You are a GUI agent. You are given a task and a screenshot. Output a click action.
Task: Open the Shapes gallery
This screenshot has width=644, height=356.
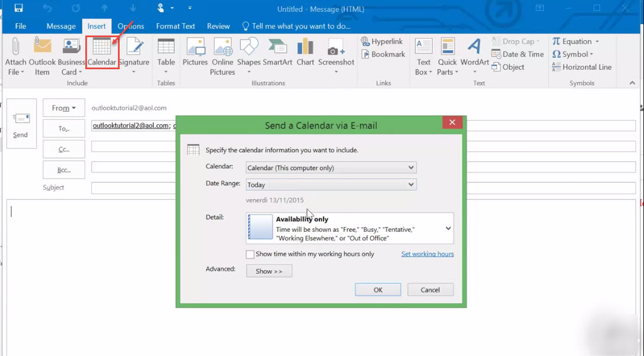tap(249, 56)
